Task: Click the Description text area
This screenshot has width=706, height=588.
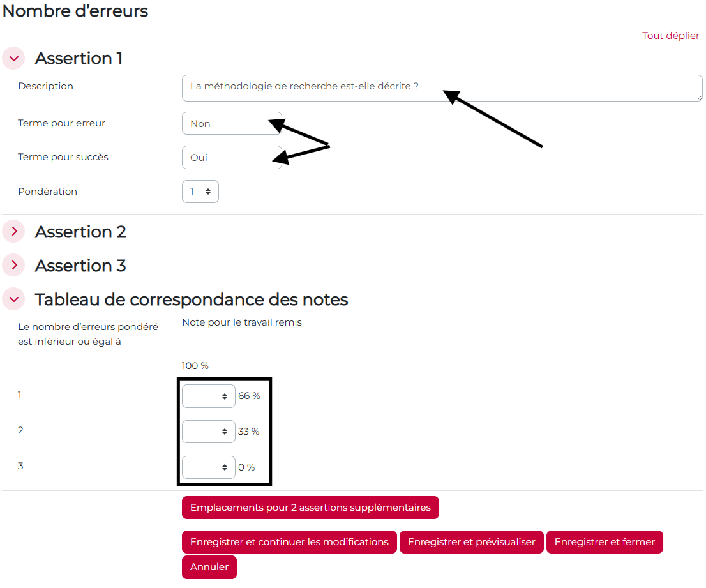Action: 442,87
